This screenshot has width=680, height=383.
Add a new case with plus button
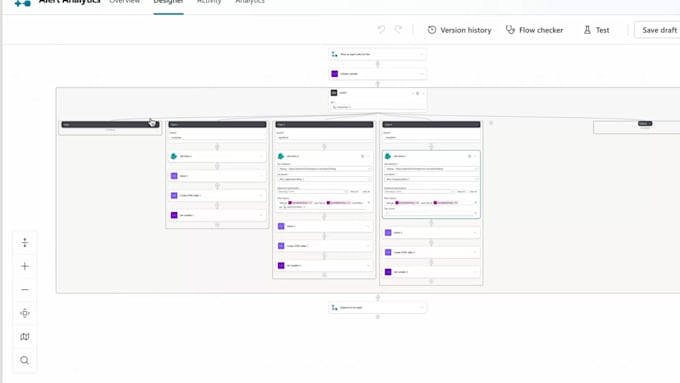click(491, 123)
